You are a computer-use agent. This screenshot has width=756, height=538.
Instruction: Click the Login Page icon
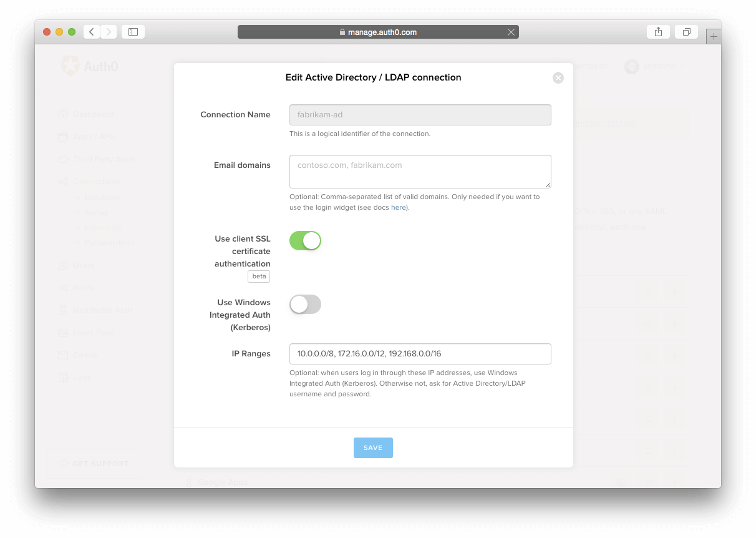pyautogui.click(x=62, y=333)
